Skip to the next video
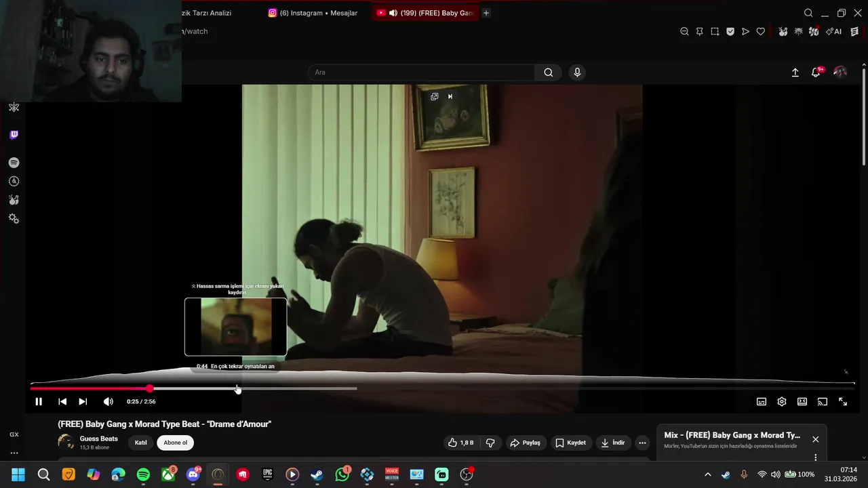This screenshot has height=488, width=868. (x=83, y=401)
